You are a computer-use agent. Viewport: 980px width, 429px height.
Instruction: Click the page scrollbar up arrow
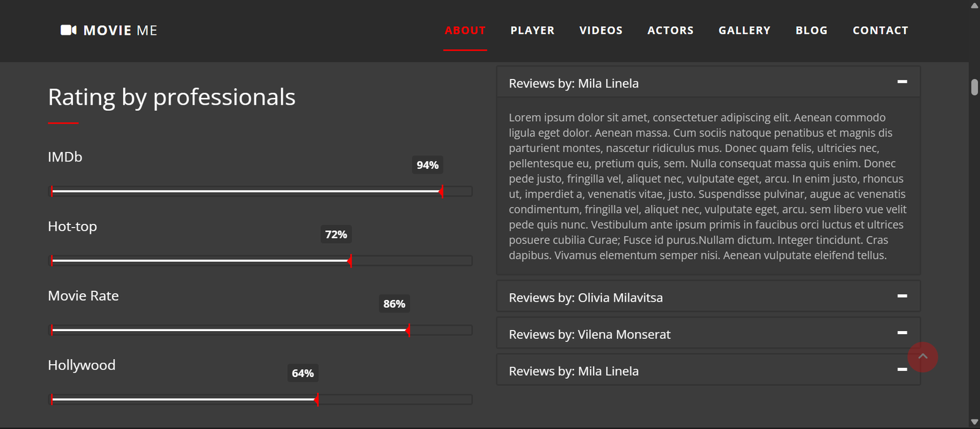pyautogui.click(x=974, y=6)
